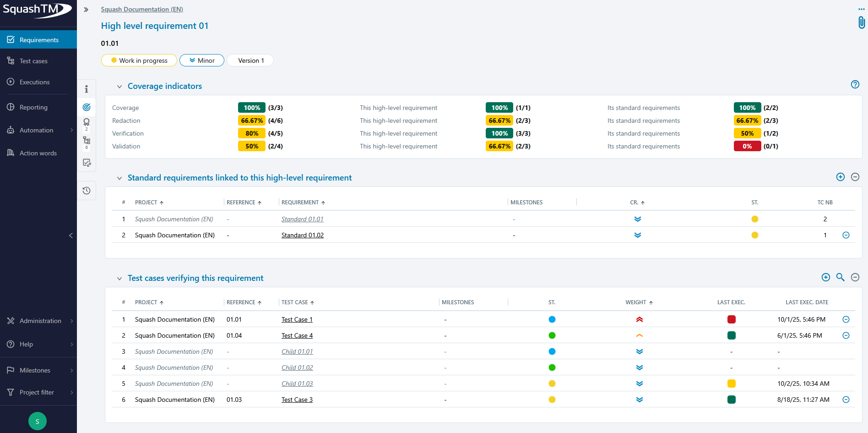Viewport: 868px width, 433px height.
Task: Open the attachments paperclip icon
Action: [861, 22]
